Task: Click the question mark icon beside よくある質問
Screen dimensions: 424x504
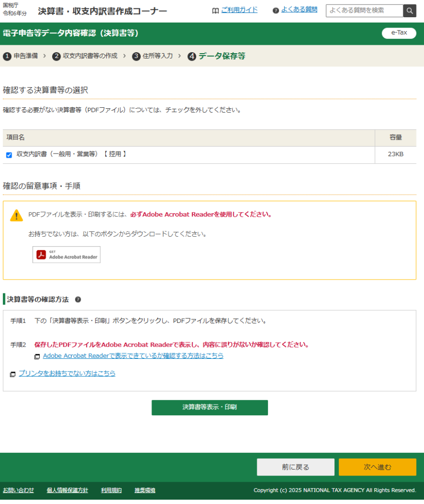Action: click(275, 11)
